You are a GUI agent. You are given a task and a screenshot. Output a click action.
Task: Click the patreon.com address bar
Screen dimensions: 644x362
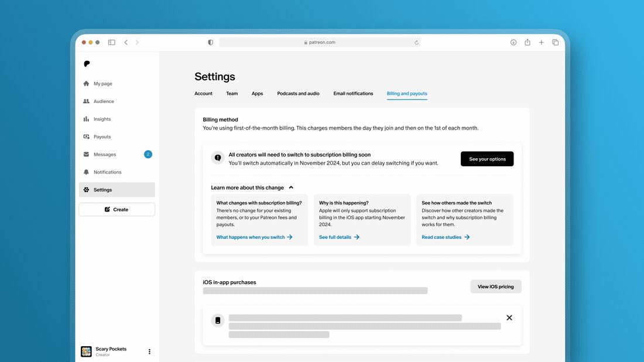(x=320, y=42)
